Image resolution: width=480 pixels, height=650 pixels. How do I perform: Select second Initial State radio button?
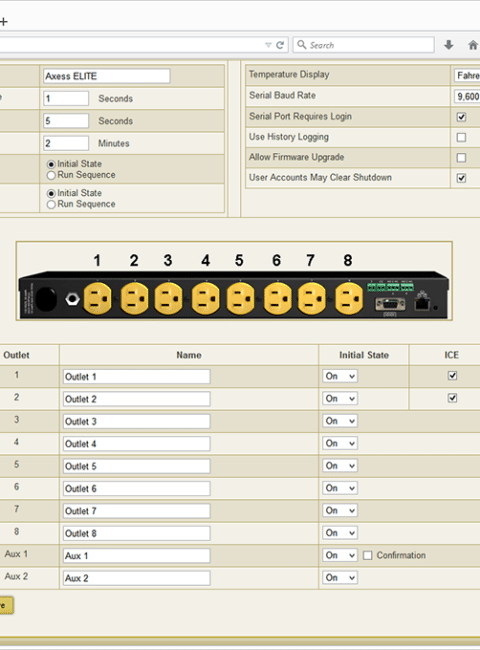pos(51,193)
